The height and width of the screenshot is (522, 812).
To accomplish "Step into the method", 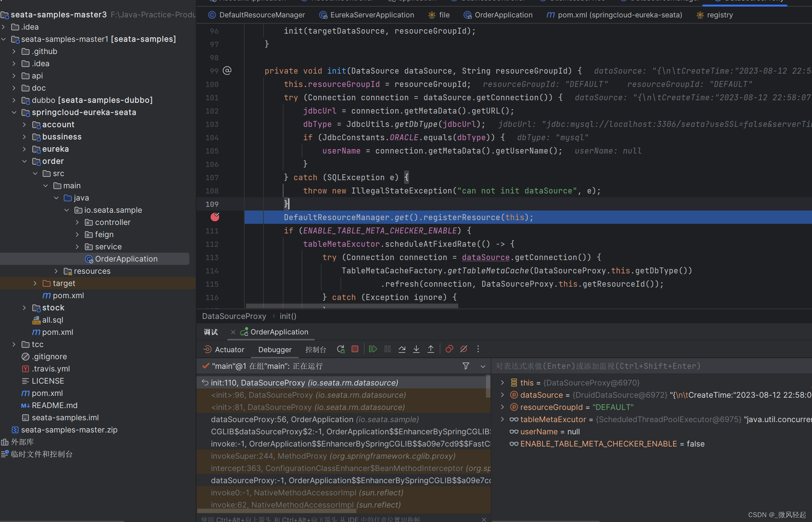I will pyautogui.click(x=416, y=349).
